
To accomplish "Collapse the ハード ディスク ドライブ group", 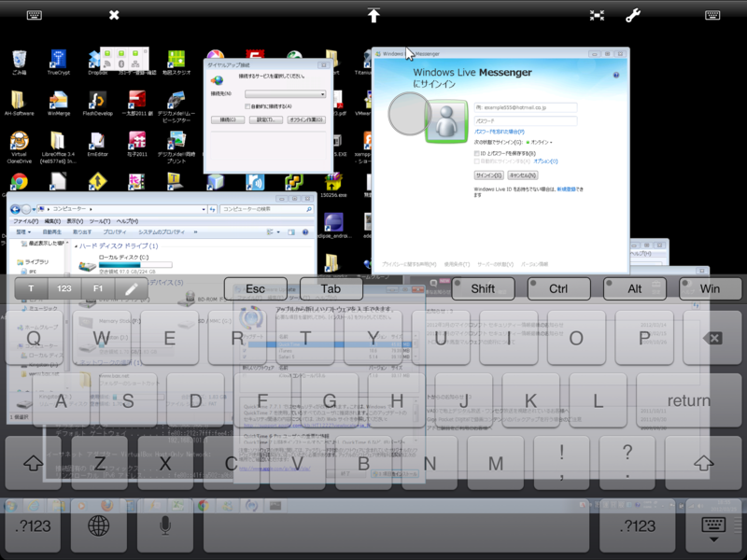I will pyautogui.click(x=77, y=246).
